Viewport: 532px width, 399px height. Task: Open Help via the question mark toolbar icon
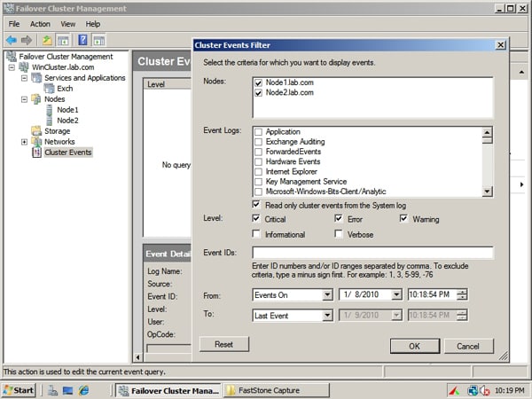[82, 40]
